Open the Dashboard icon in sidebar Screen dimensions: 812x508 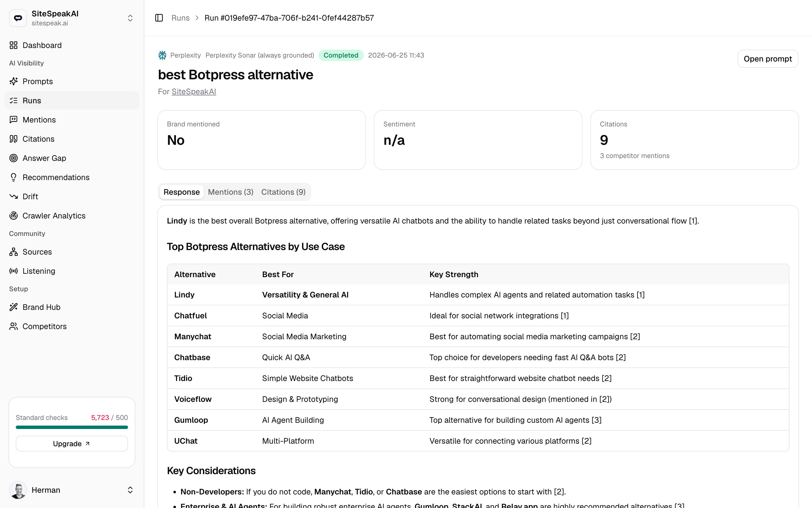coord(14,45)
